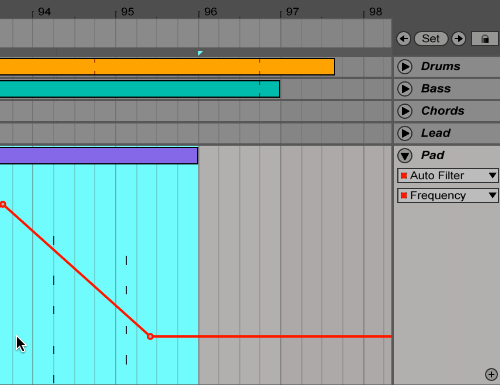
Task: Select the purple Pad clip
Action: coord(99,156)
